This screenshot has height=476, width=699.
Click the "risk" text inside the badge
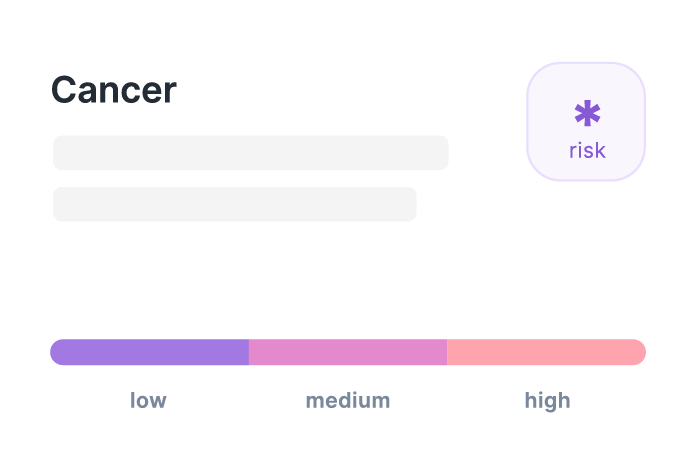point(587,151)
